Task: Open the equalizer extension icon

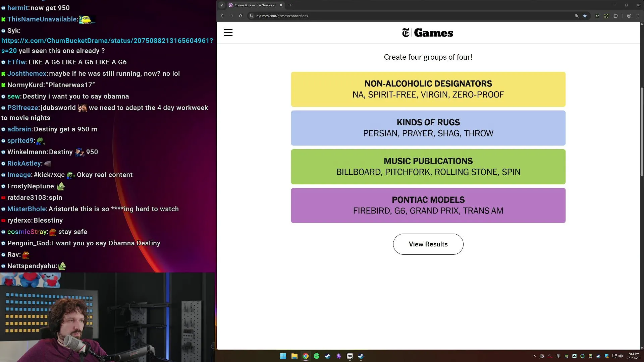Action: pyautogui.click(x=597, y=16)
